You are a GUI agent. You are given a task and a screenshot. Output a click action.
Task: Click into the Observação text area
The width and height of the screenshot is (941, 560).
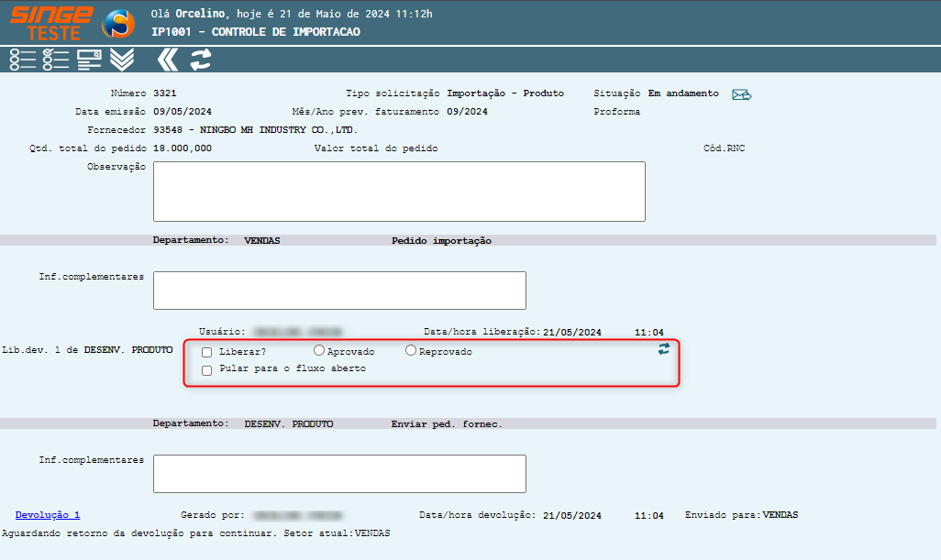coord(399,192)
